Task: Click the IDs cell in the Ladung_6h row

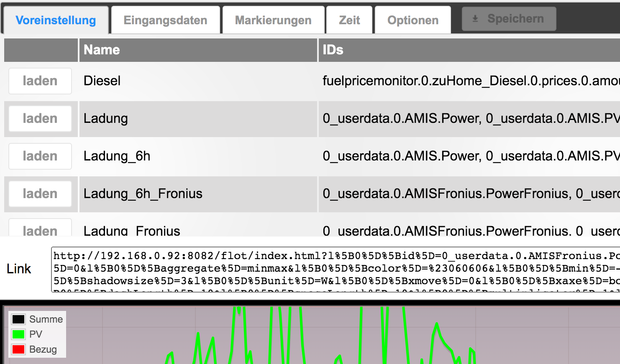Action: click(x=469, y=156)
